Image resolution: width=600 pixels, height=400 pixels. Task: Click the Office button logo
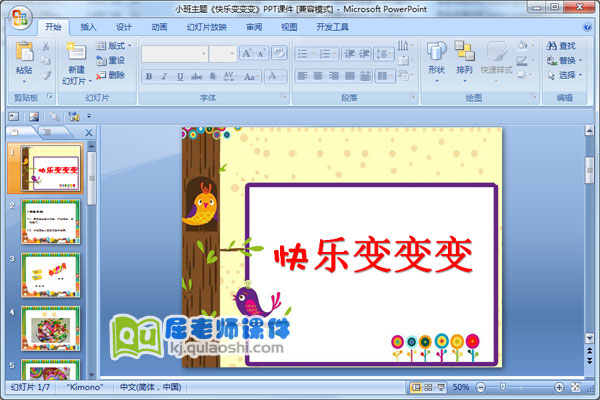(20, 18)
